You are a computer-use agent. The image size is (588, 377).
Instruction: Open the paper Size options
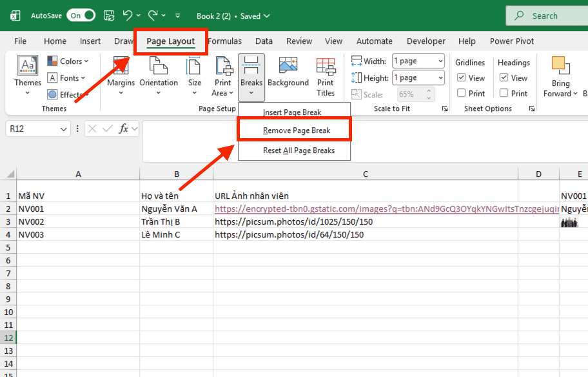point(194,76)
